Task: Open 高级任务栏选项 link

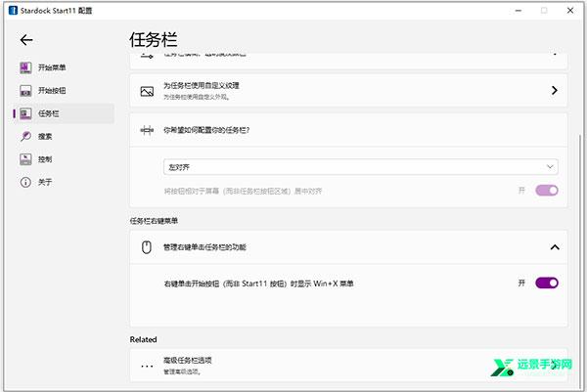Action: tap(348, 366)
